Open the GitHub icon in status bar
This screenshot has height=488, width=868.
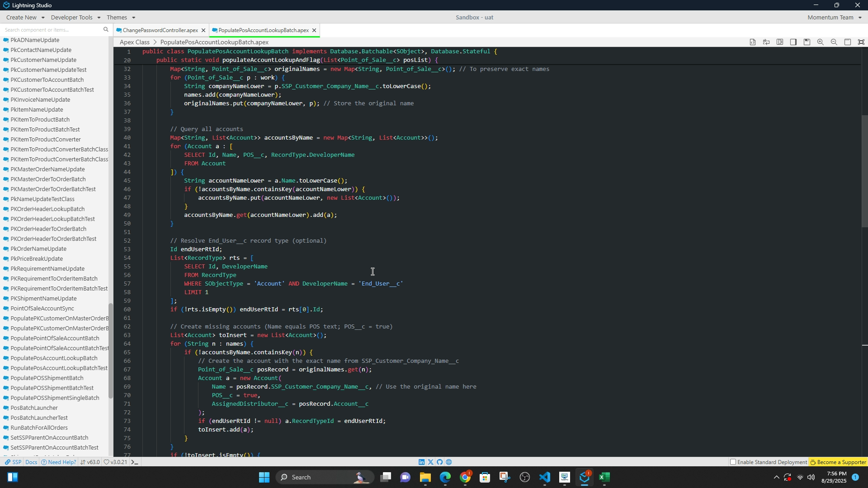pyautogui.click(x=439, y=462)
